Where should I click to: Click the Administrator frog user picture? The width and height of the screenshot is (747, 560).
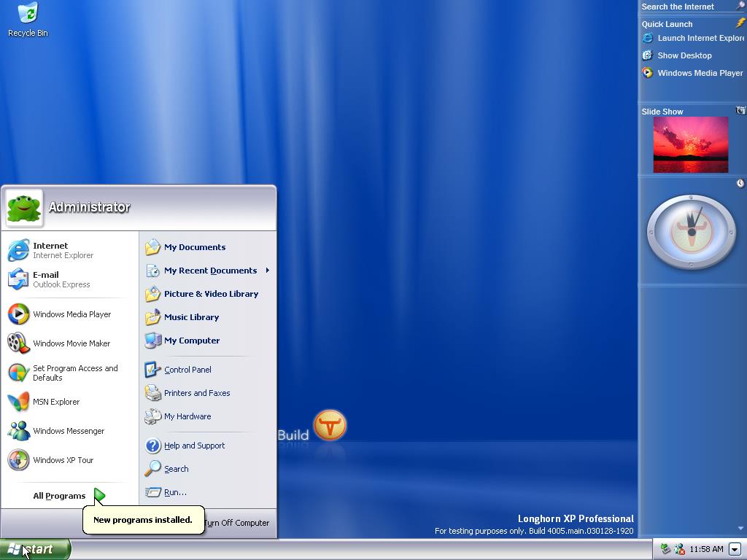(24, 209)
